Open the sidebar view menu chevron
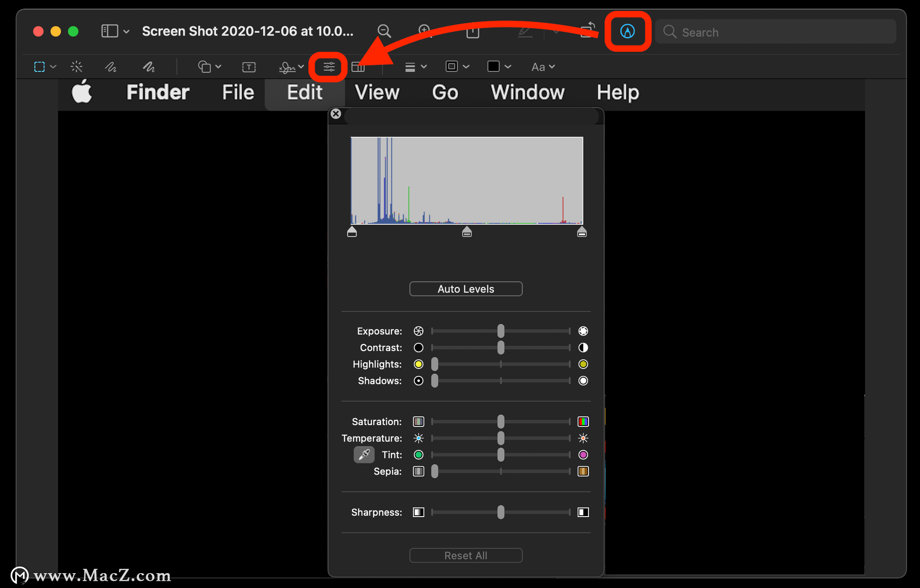 tap(126, 32)
